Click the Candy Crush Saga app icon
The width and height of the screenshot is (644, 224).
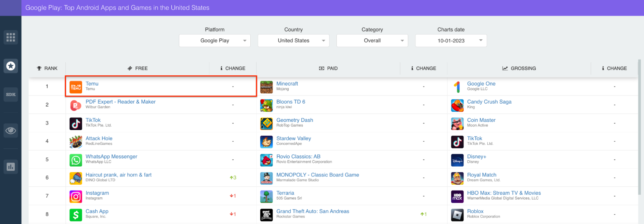(x=457, y=105)
